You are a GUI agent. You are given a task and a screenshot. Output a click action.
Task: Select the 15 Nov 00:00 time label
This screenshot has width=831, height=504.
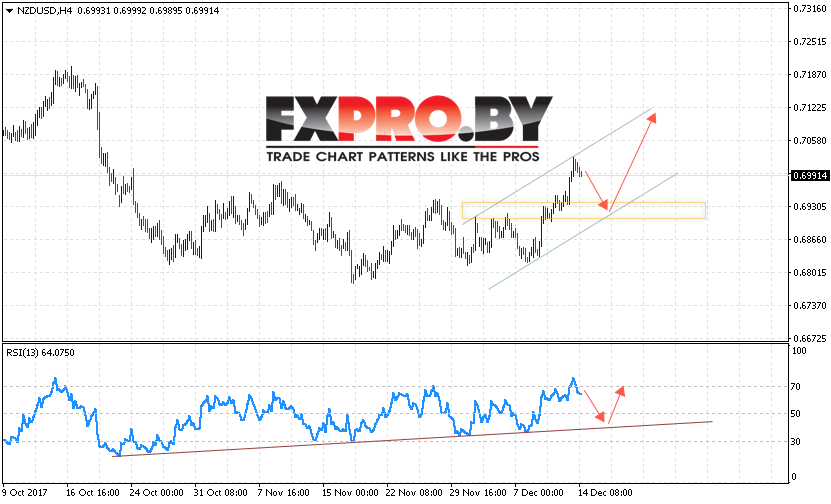[x=350, y=493]
